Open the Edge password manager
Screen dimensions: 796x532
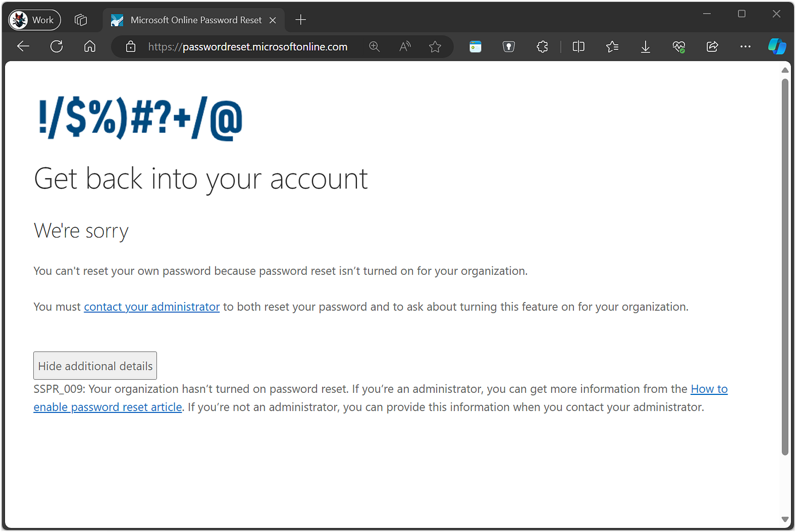(x=508, y=46)
